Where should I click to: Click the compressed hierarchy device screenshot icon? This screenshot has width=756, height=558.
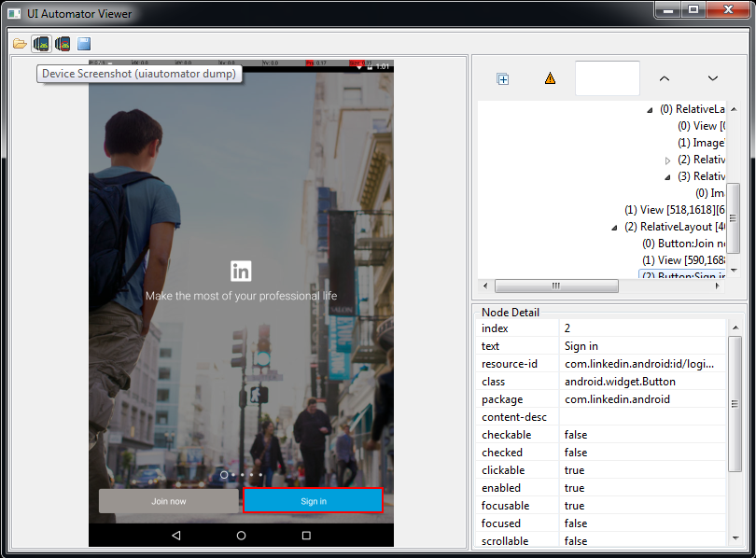click(63, 44)
